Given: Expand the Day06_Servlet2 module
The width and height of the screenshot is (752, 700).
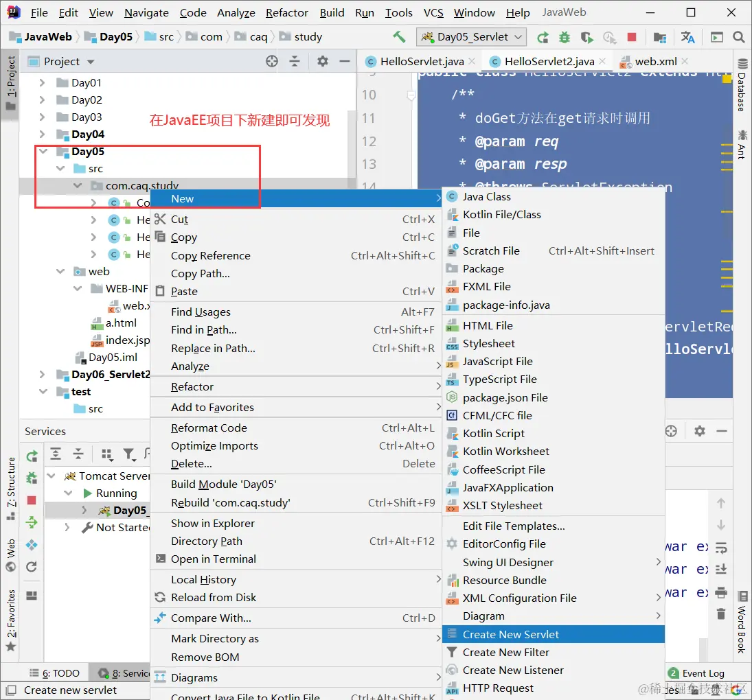Looking at the screenshot, I should point(42,374).
